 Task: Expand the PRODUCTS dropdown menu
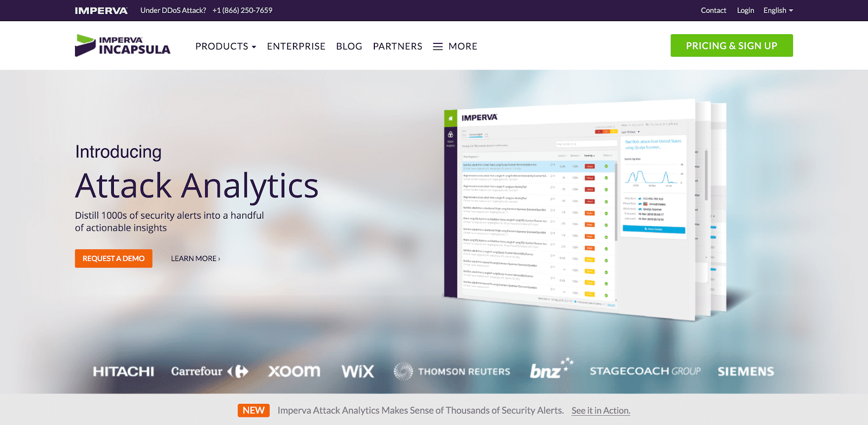click(226, 47)
